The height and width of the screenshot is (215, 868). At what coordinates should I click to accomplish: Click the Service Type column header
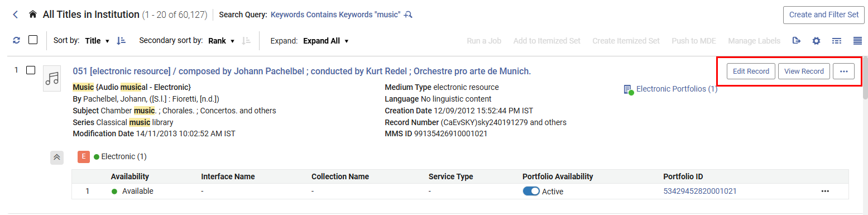(450, 176)
